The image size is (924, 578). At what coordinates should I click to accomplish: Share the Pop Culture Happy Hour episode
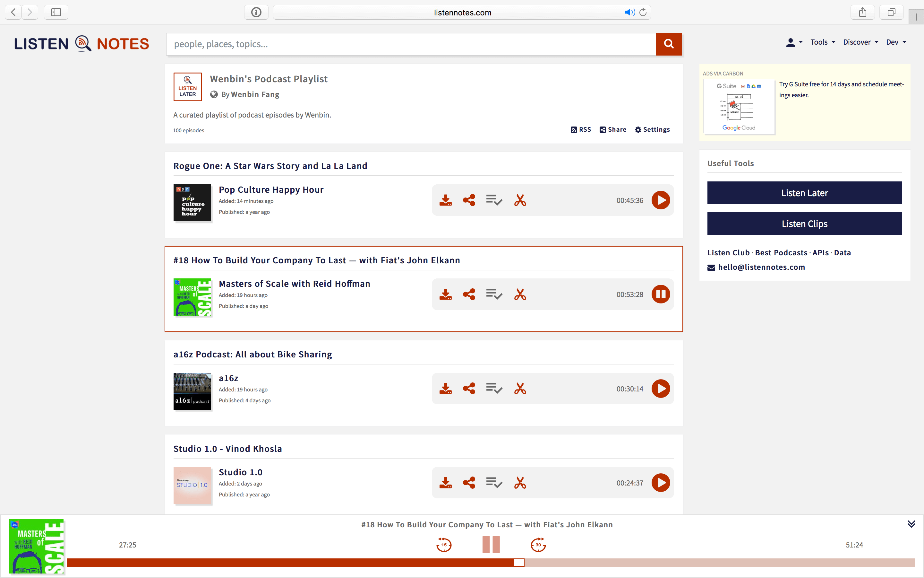pyautogui.click(x=469, y=200)
